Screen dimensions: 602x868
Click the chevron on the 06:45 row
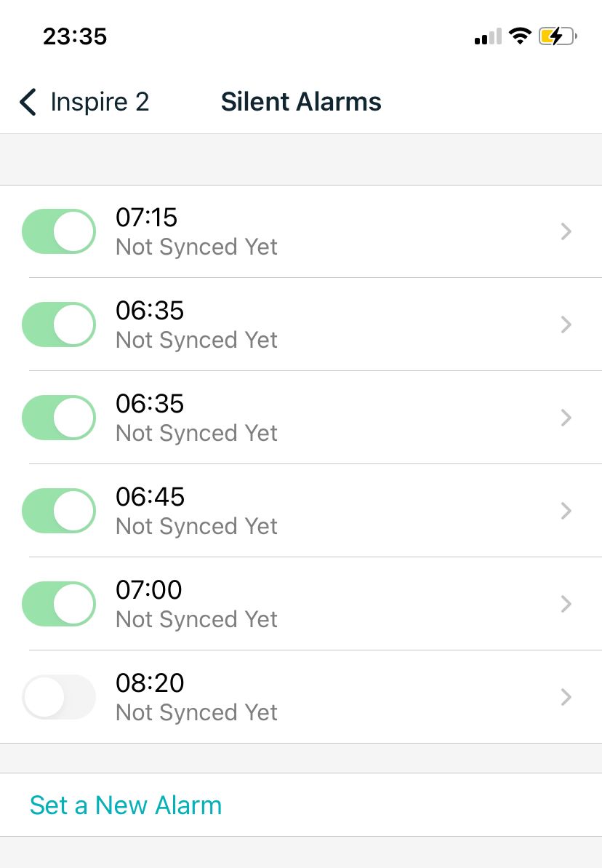click(x=566, y=511)
